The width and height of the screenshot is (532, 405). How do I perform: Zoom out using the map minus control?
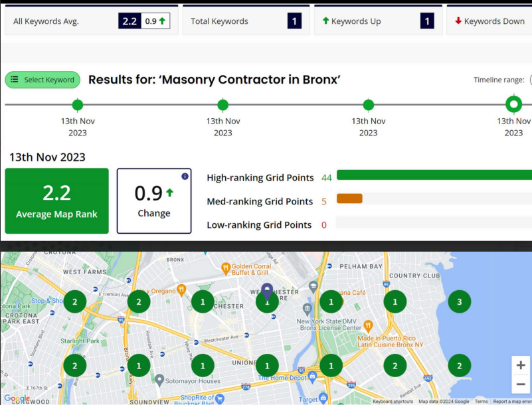(x=521, y=384)
